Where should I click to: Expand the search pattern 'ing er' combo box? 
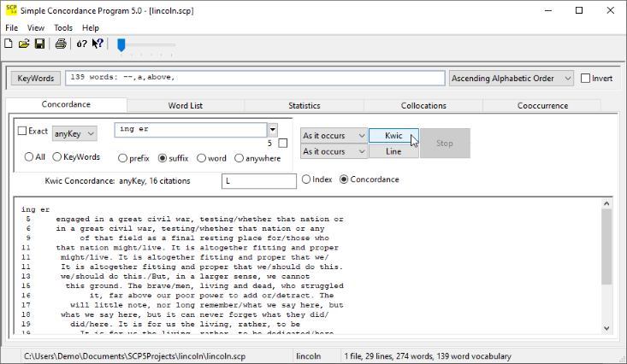(272, 130)
